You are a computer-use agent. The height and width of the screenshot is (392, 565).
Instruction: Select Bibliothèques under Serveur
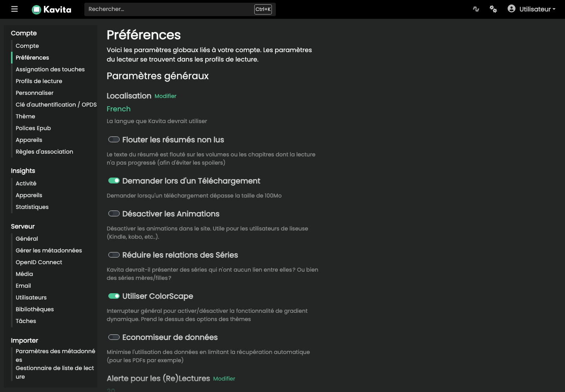point(35,309)
